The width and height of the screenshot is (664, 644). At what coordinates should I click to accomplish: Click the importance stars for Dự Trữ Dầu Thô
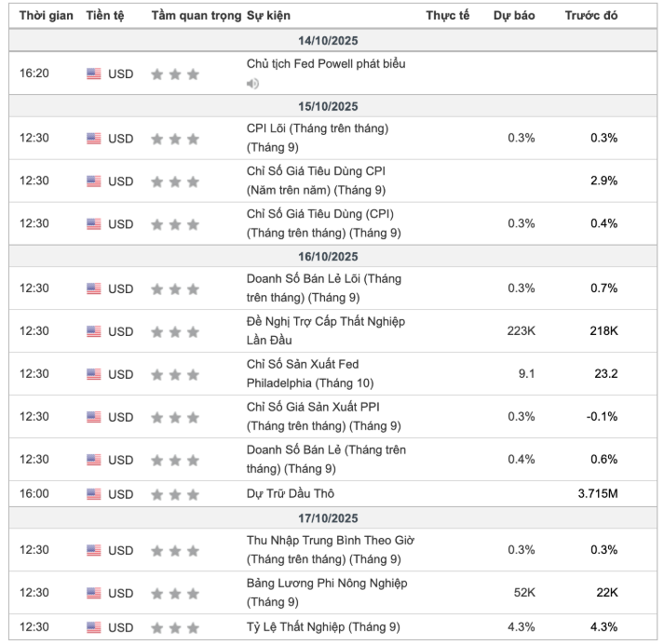(175, 494)
